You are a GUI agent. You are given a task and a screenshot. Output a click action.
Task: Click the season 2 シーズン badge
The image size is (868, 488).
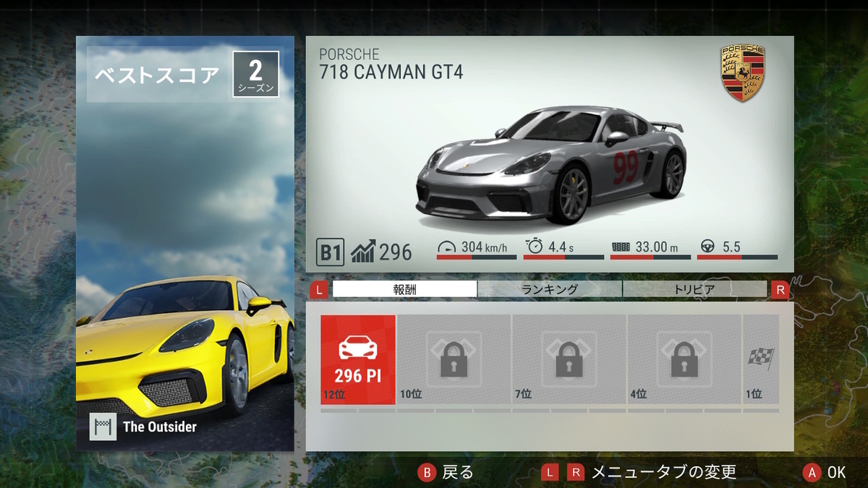coord(255,74)
